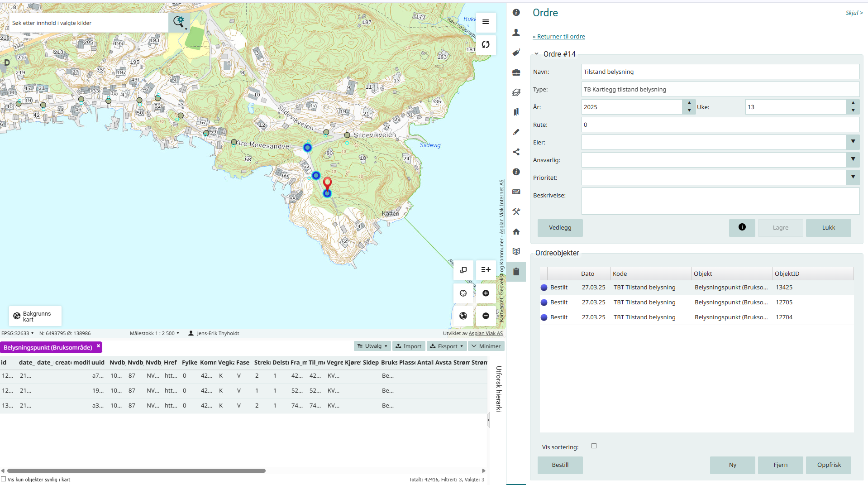
Task: Check Vis kun objekter synlig i kart
Action: [x=4, y=479]
